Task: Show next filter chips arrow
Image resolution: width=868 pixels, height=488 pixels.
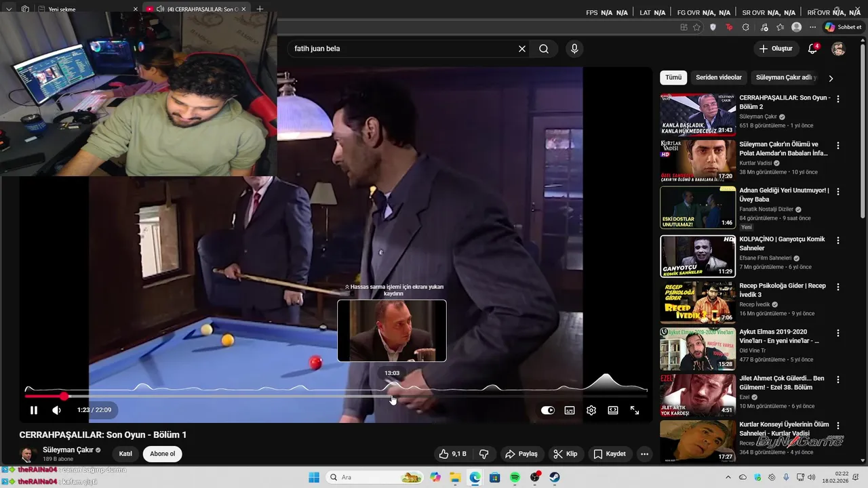Action: point(831,78)
